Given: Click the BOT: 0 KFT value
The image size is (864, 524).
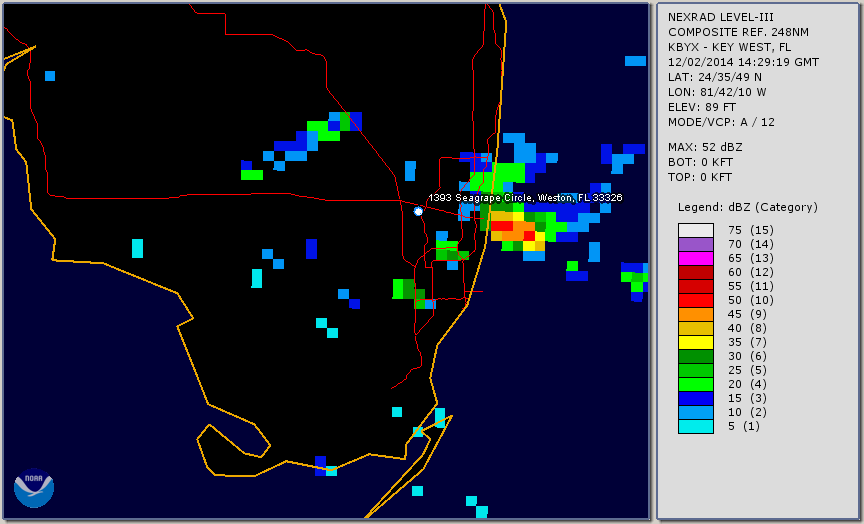Looking at the screenshot, I should pyautogui.click(x=700, y=162).
